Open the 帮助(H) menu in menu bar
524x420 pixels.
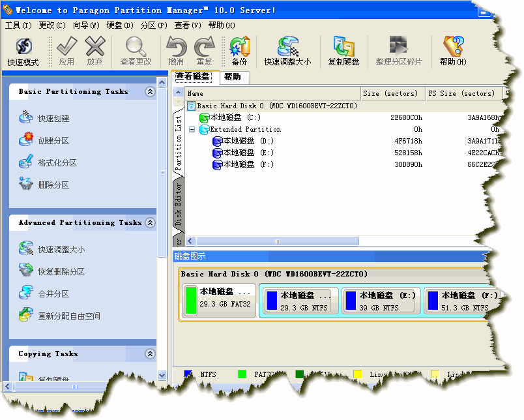222,25
